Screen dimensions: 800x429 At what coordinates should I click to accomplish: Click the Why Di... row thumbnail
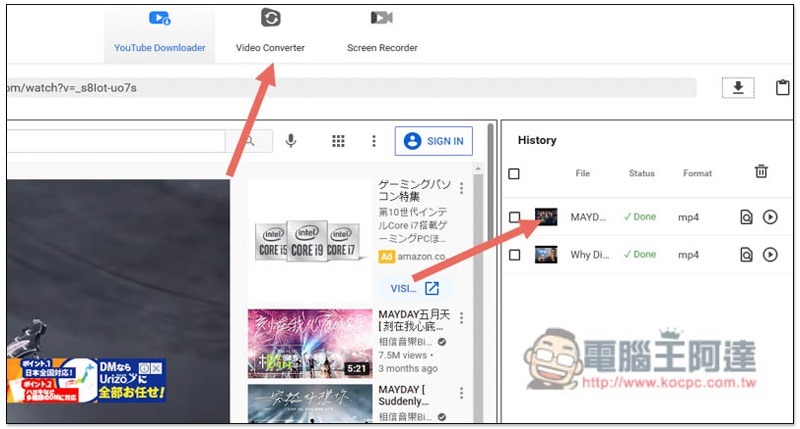click(x=546, y=255)
